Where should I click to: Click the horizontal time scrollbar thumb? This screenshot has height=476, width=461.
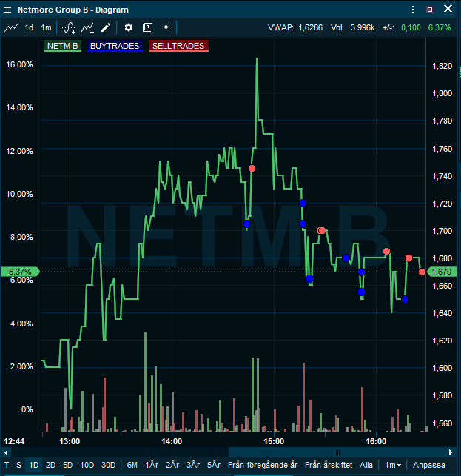(x=337, y=452)
